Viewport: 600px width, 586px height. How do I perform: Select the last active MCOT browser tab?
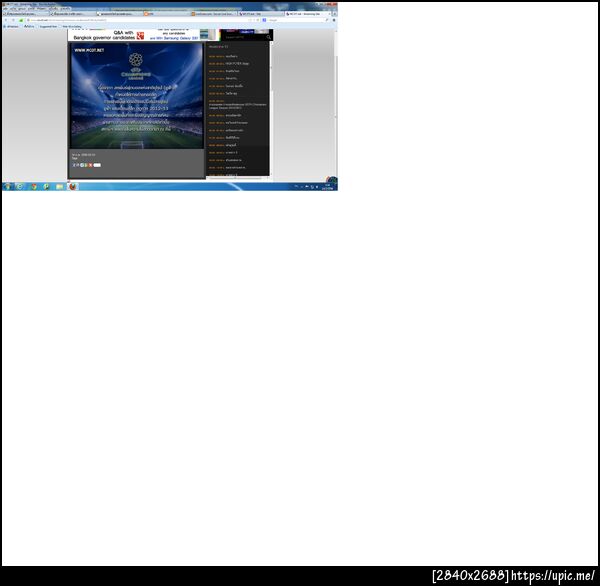pos(306,14)
